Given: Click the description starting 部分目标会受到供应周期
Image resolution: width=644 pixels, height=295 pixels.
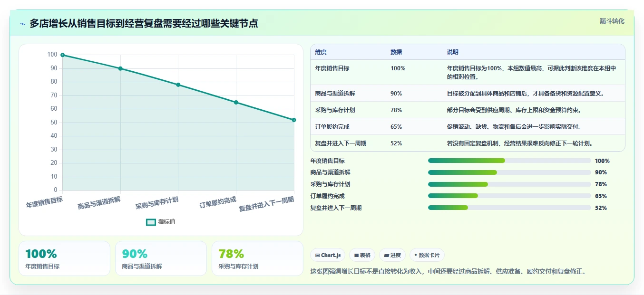Looking at the screenshot, I should (514, 110).
